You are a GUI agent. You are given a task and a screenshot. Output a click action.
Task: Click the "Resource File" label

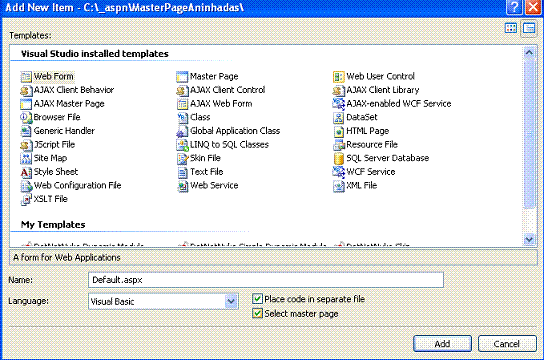(x=372, y=145)
